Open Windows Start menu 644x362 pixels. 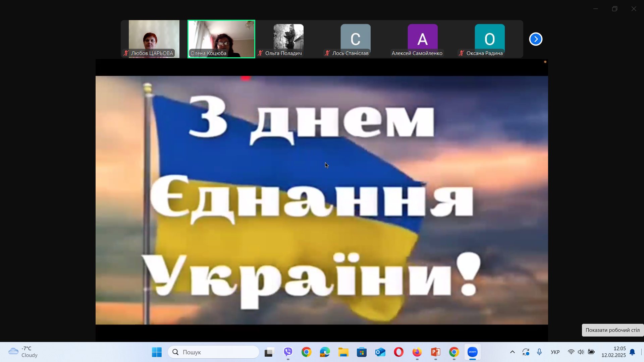(157, 352)
